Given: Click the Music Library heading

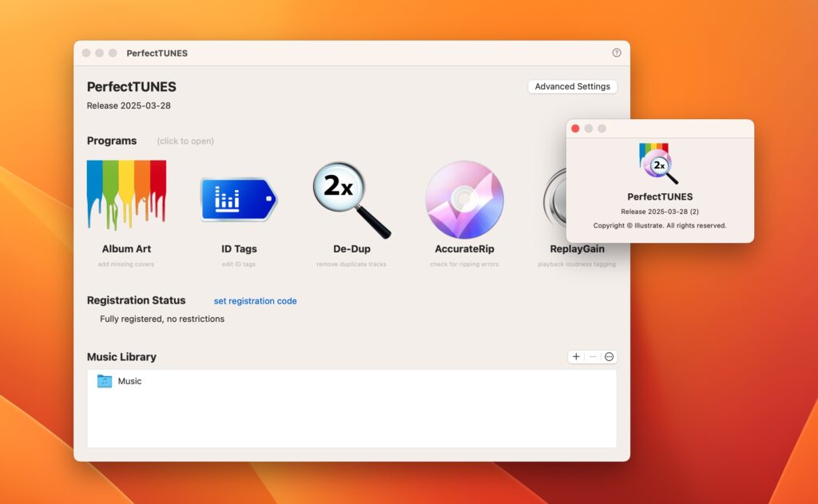Looking at the screenshot, I should [x=121, y=357].
